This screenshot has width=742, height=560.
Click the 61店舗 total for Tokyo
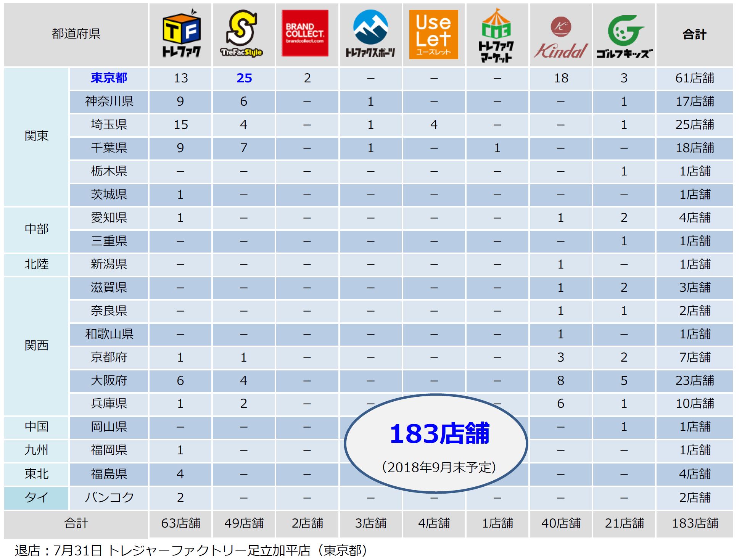[694, 78]
